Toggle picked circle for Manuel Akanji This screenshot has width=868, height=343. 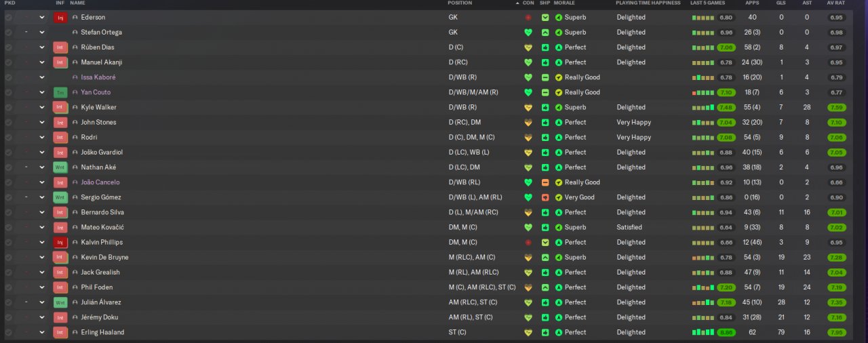coord(8,62)
